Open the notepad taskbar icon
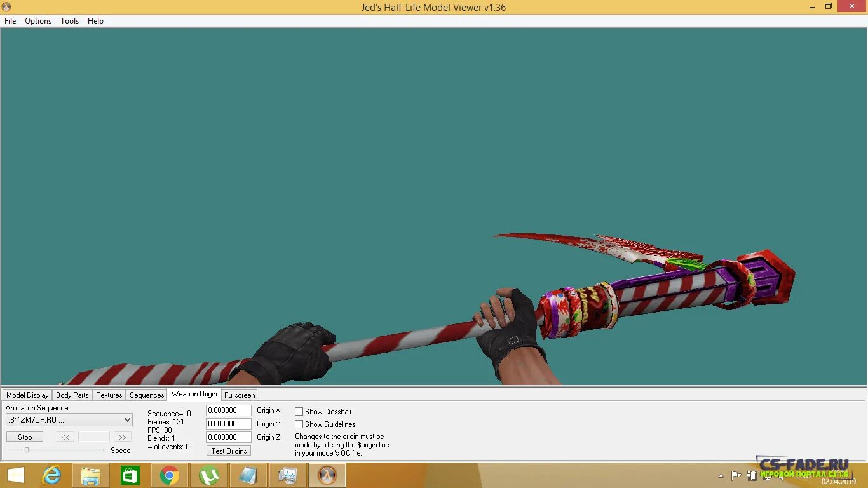868x488 pixels. [x=248, y=475]
